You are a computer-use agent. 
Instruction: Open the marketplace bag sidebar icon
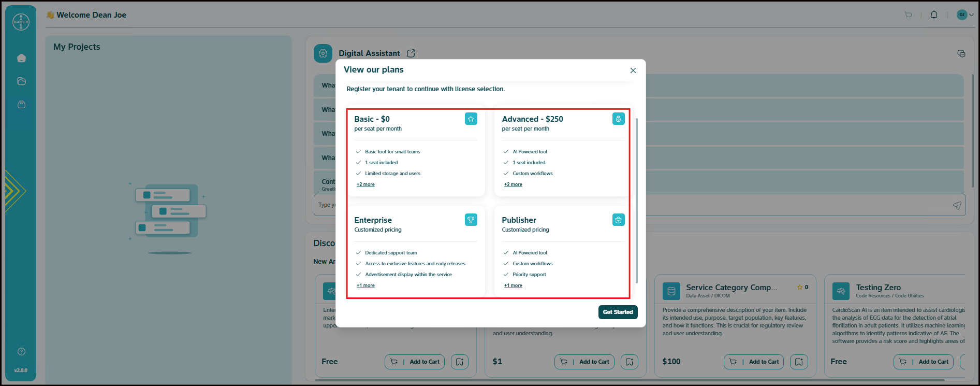pos(21,105)
